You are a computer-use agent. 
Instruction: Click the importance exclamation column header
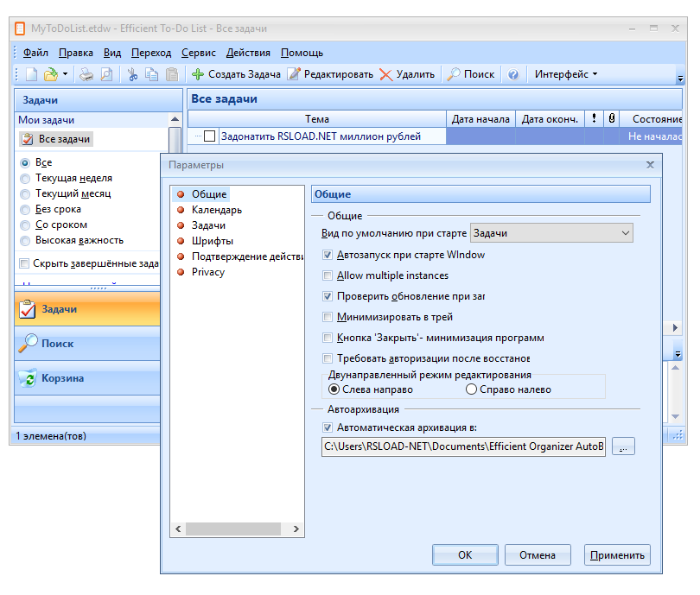[594, 119]
